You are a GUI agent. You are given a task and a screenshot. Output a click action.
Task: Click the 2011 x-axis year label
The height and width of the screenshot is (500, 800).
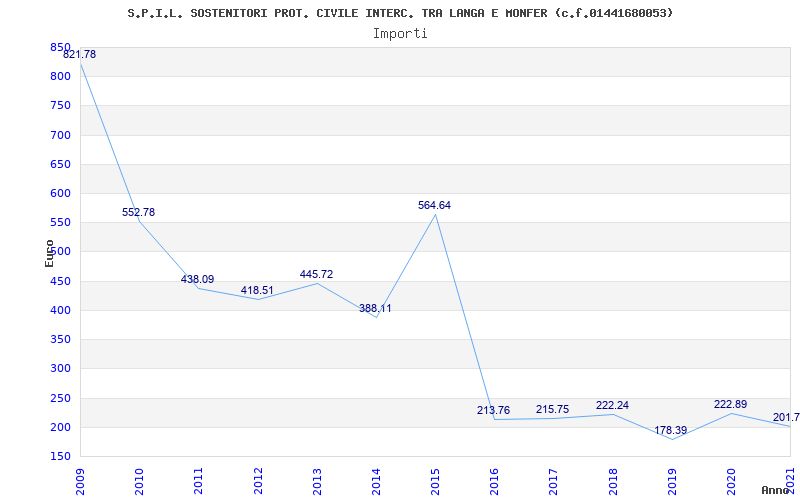pos(198,481)
